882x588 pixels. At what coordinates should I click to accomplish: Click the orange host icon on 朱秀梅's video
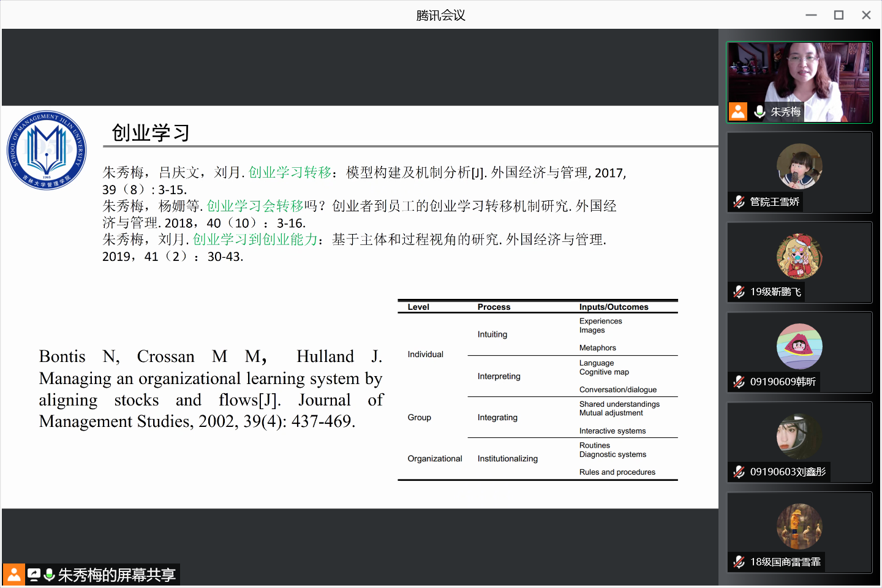pyautogui.click(x=738, y=111)
